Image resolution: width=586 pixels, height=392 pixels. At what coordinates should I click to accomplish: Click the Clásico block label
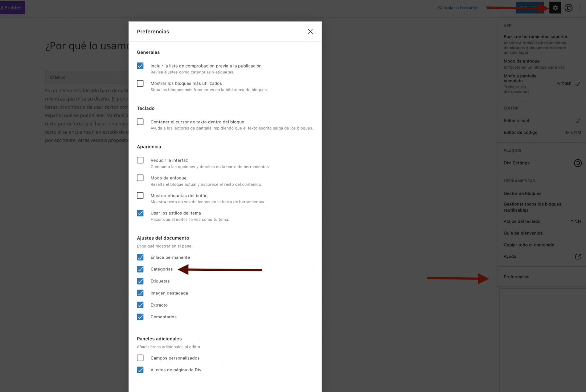[x=58, y=77]
